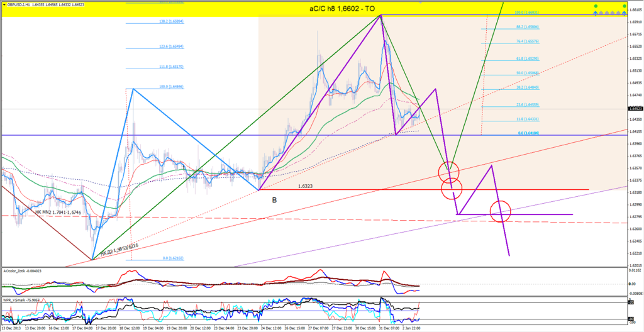
Task: Click the leftmost green dot in top-right corner
Action: pyautogui.click(x=595, y=6)
